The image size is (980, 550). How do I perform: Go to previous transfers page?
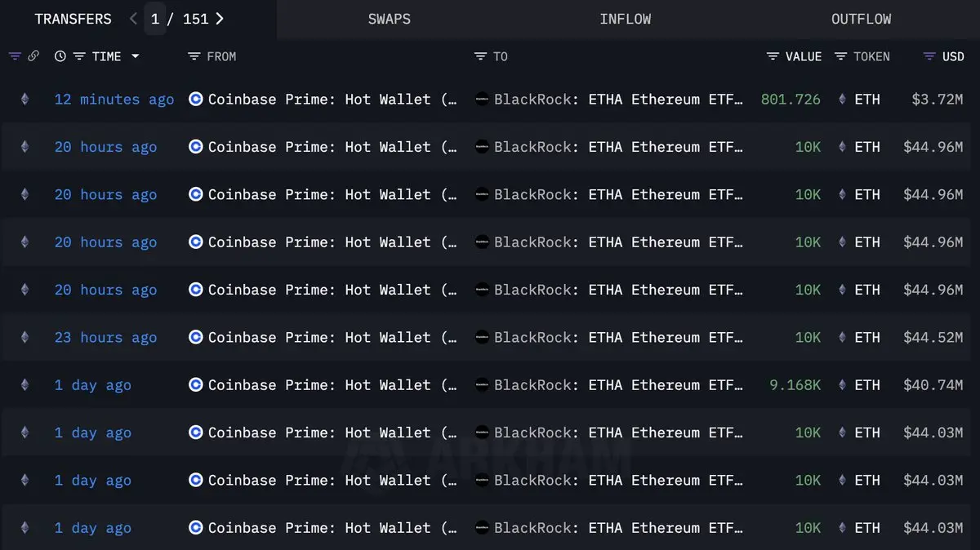[134, 19]
